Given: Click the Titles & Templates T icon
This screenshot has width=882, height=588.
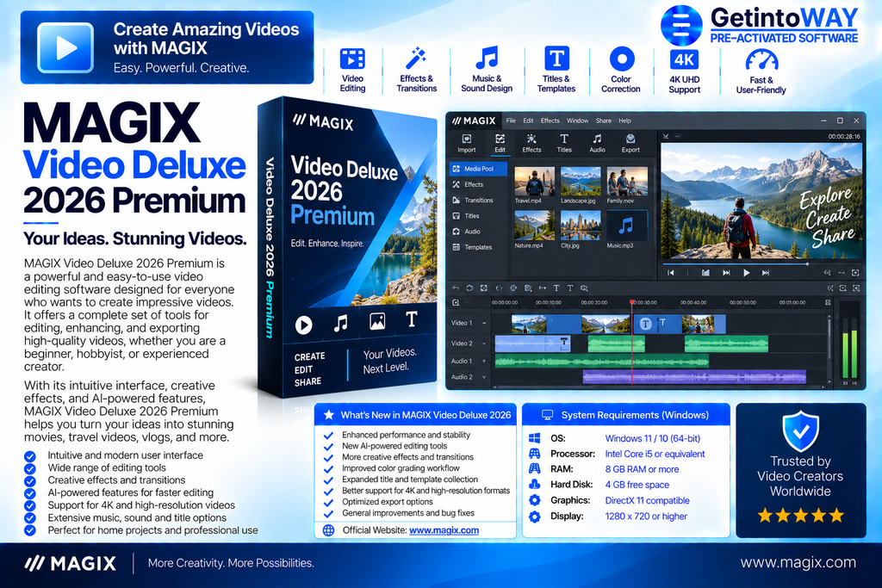Looking at the screenshot, I should click(x=557, y=59).
